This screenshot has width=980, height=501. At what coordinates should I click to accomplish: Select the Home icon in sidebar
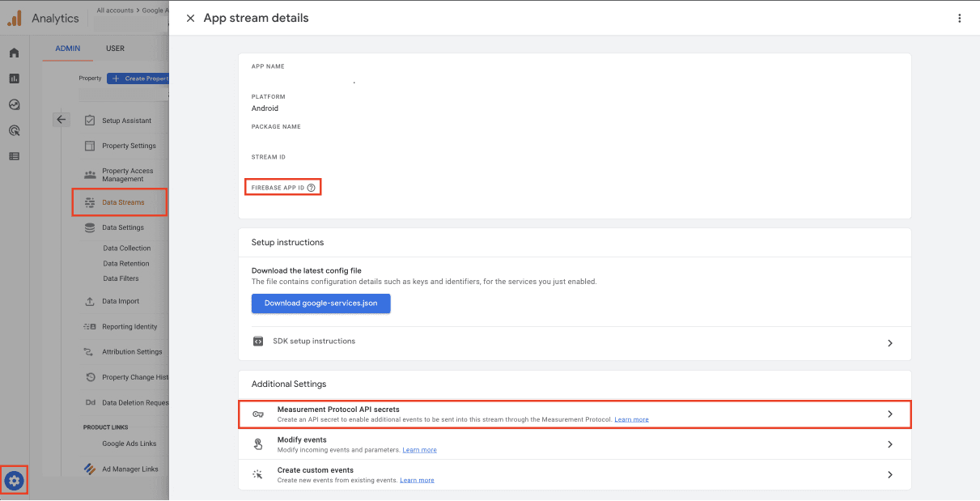(x=14, y=52)
